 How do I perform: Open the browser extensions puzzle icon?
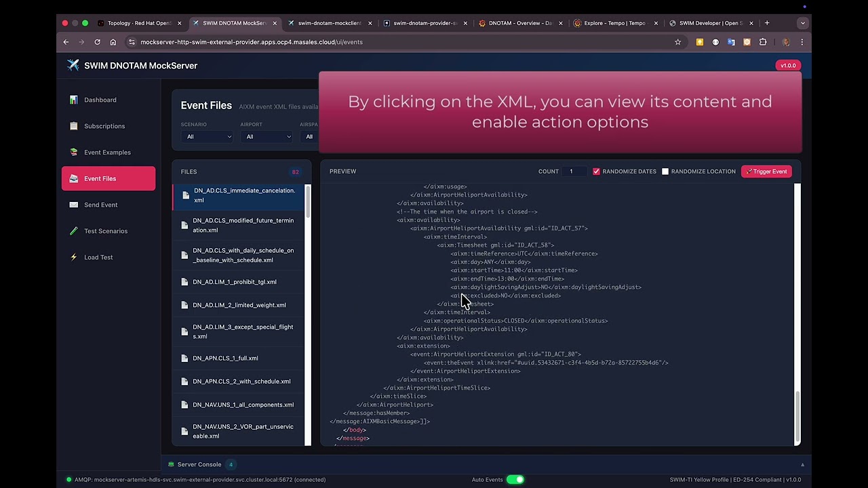(x=763, y=42)
